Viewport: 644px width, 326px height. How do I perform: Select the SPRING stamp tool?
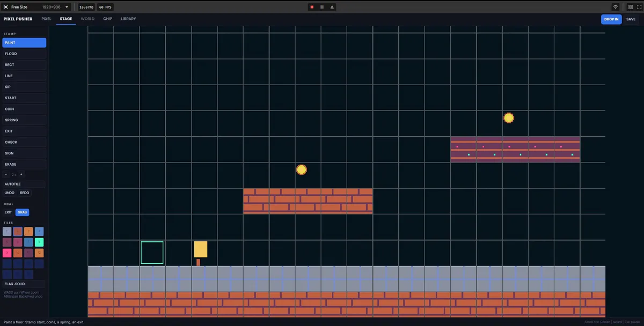click(x=24, y=120)
